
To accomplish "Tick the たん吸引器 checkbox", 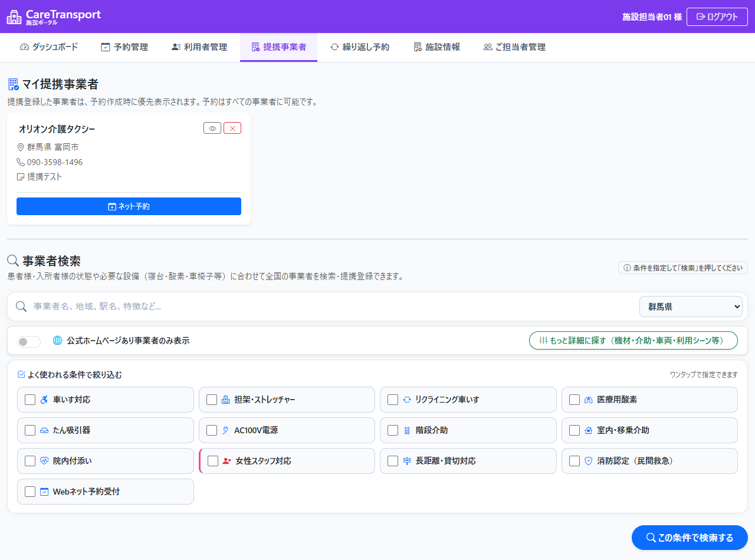I will pos(30,430).
